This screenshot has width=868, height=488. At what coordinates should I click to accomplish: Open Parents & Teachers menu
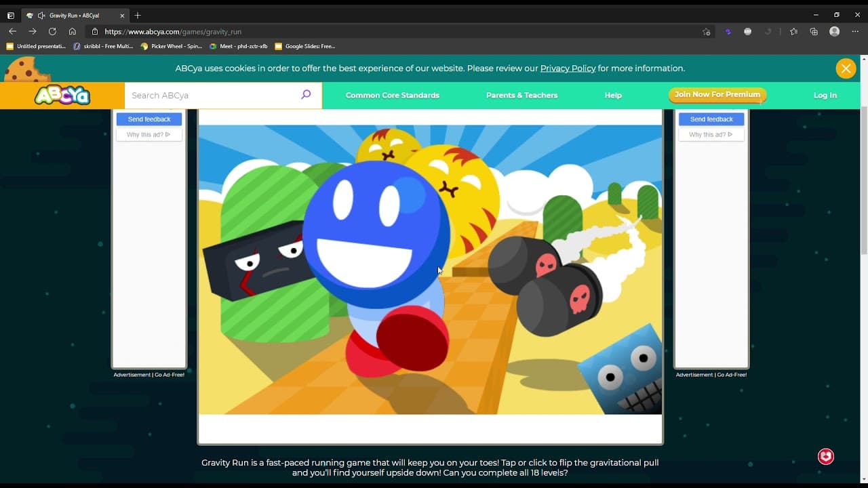coord(522,96)
